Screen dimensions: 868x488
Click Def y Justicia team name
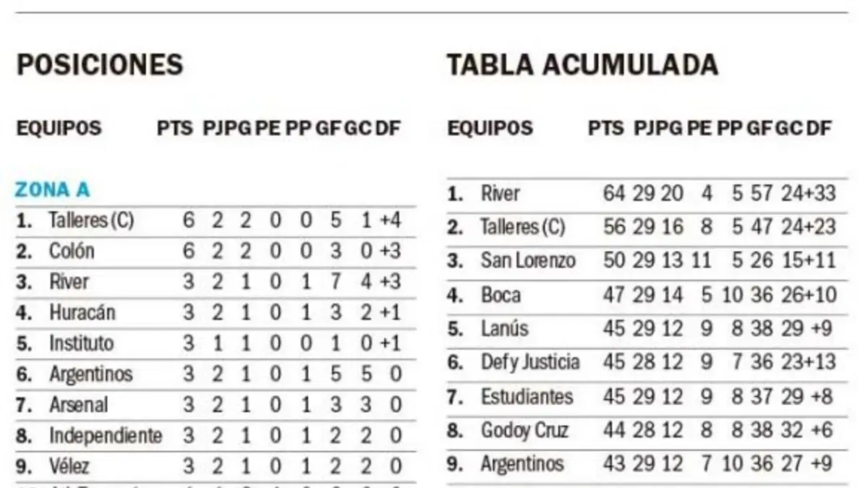529,362
